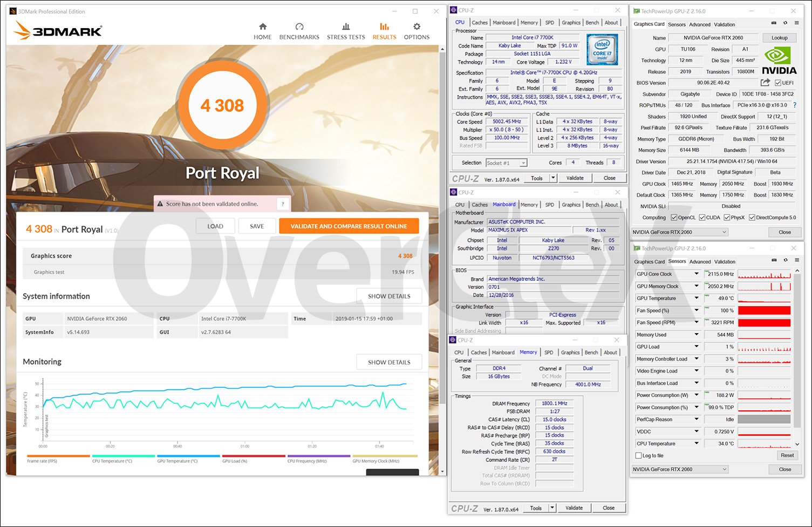
Task: Click Frame rate (FPS) orange legend bar
Action: point(58,456)
